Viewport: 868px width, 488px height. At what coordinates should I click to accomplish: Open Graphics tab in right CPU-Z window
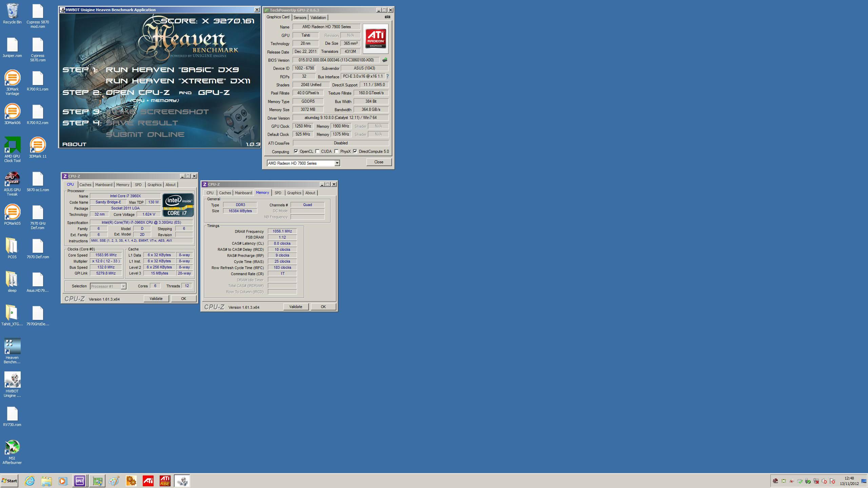click(294, 193)
